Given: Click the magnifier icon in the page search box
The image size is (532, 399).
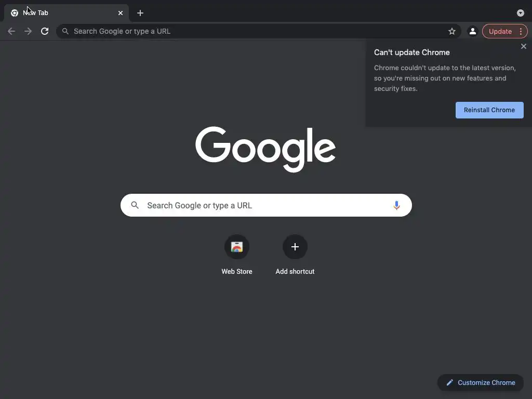Looking at the screenshot, I should 135,205.
